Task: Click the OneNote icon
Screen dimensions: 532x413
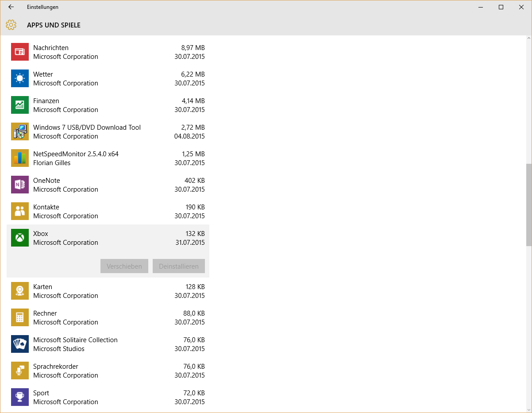Action: 20,185
